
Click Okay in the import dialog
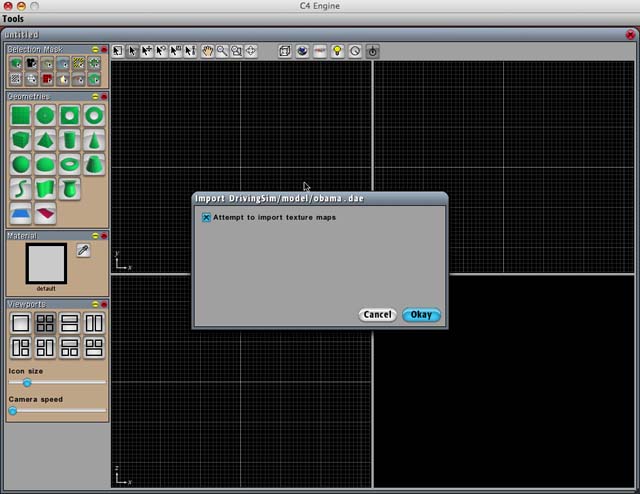click(421, 314)
